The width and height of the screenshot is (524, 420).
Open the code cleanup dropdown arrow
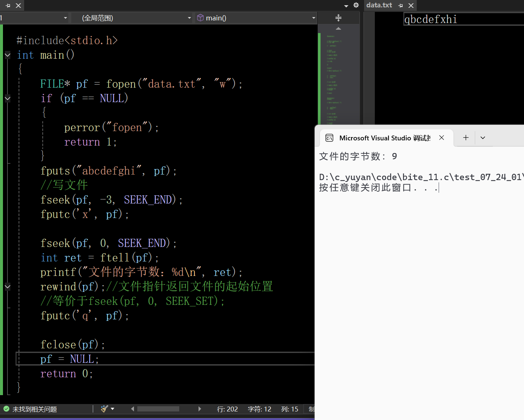click(112, 409)
